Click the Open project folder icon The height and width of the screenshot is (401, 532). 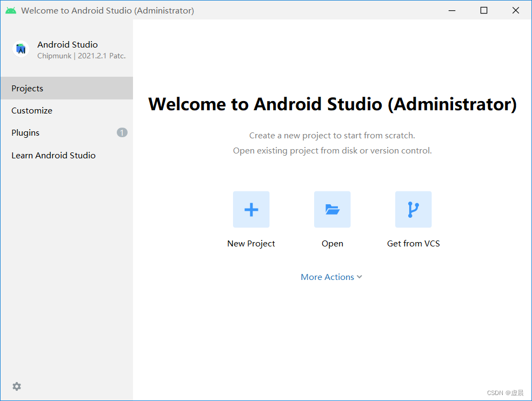(332, 209)
